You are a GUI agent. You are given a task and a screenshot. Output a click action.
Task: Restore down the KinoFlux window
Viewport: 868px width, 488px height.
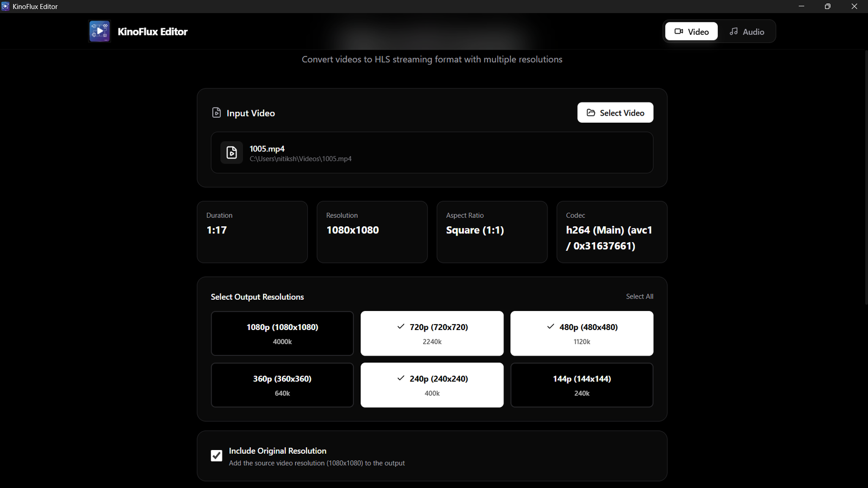click(x=827, y=7)
